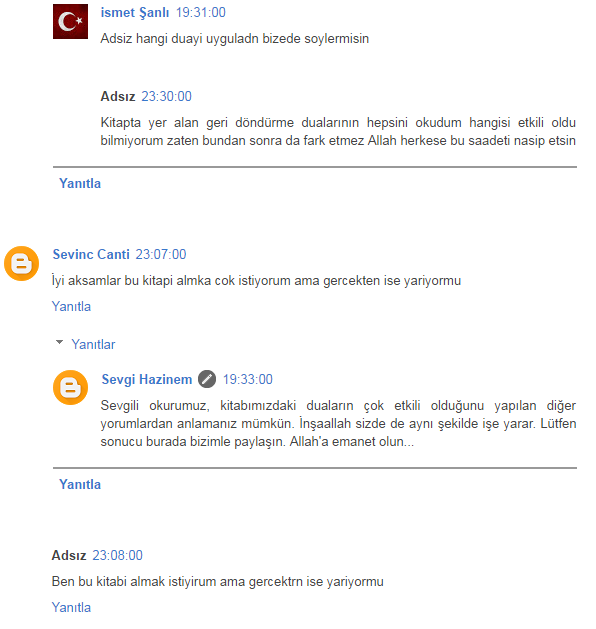Click the 23:07:00 timestamp of Sevinc Canti
The height and width of the screenshot is (629, 596).
pos(161,254)
